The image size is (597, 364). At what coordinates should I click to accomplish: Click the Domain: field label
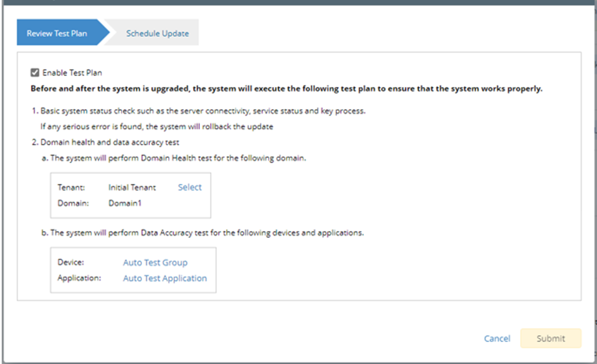tap(73, 203)
